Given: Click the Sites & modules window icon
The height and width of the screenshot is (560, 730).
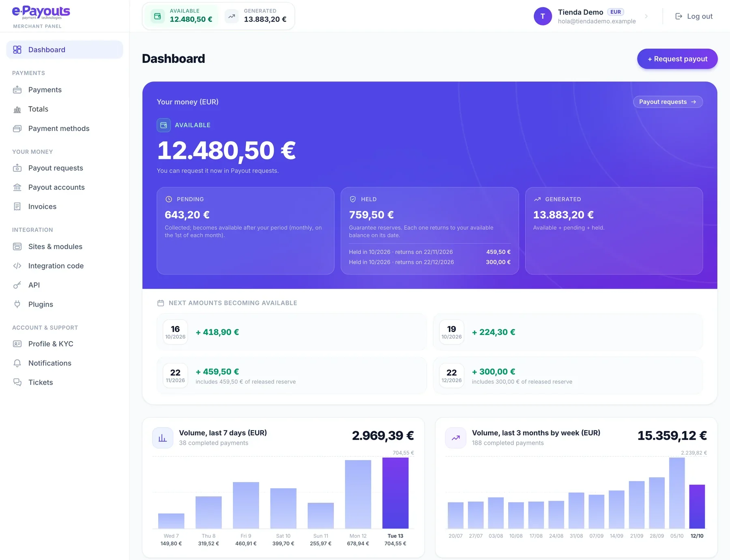Looking at the screenshot, I should pos(17,247).
